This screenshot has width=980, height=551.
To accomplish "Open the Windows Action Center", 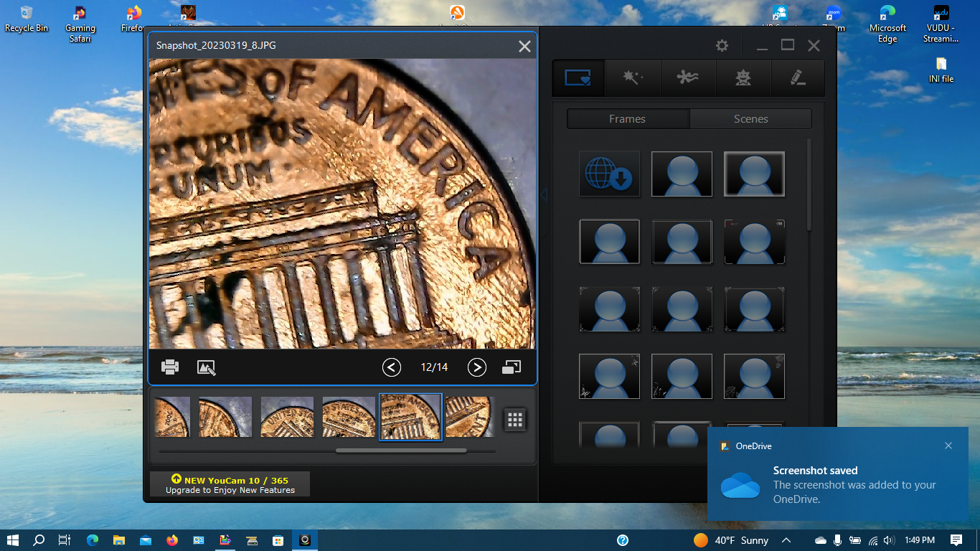I will tap(956, 540).
